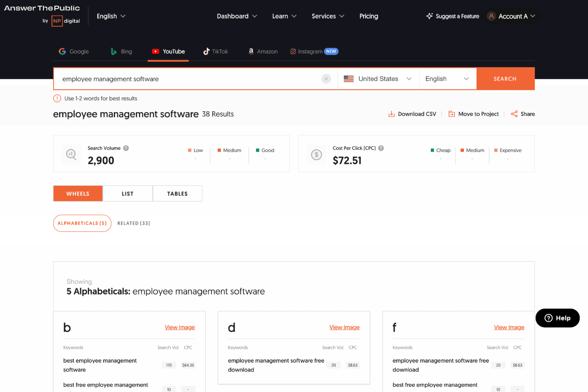This screenshot has width=588, height=392.
Task: Click the Cost Per Click help icon
Action: coord(381,148)
